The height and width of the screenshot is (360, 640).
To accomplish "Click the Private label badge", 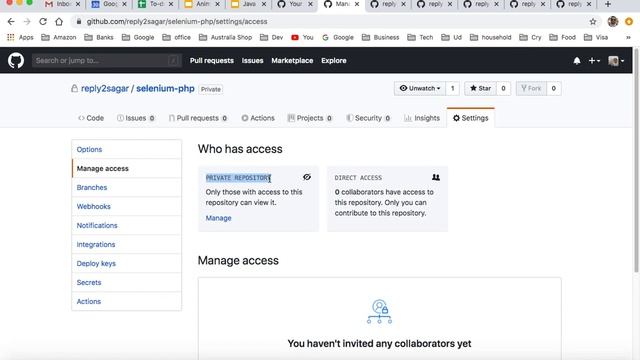I will [x=211, y=89].
